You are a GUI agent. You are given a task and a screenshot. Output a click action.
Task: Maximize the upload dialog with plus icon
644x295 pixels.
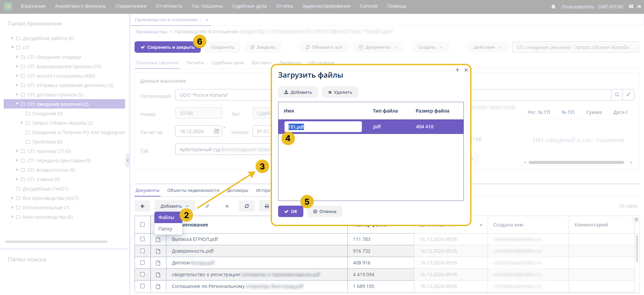[457, 70]
